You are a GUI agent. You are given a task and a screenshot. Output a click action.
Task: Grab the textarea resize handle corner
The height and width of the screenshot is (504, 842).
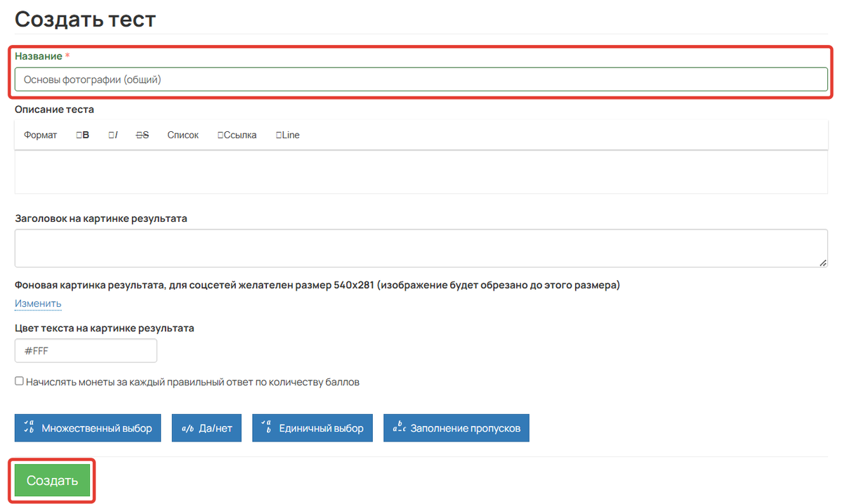click(822, 263)
